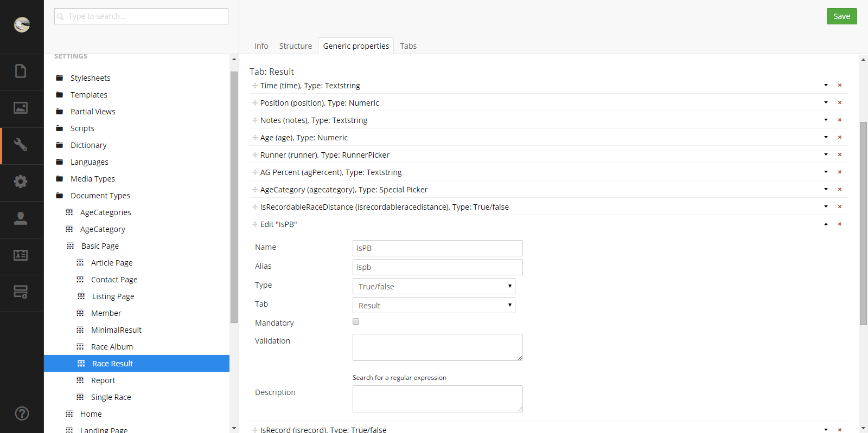Open the Type dropdown showing True/false
Viewport: 868px width, 433px height.
coord(434,286)
